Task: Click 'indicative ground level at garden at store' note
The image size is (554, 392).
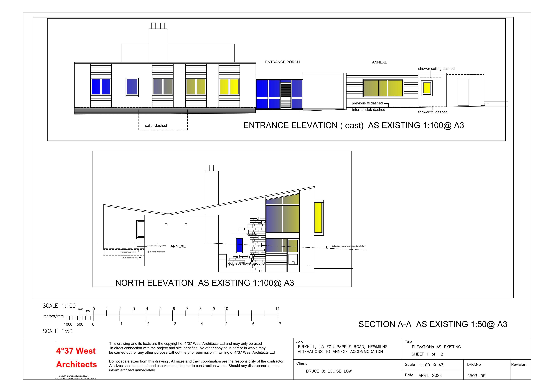Action: pyautogui.click(x=349, y=246)
